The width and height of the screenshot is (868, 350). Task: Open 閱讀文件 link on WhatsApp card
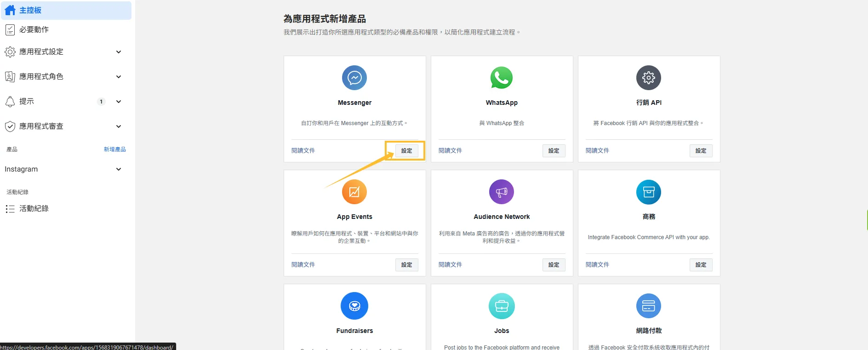point(450,151)
